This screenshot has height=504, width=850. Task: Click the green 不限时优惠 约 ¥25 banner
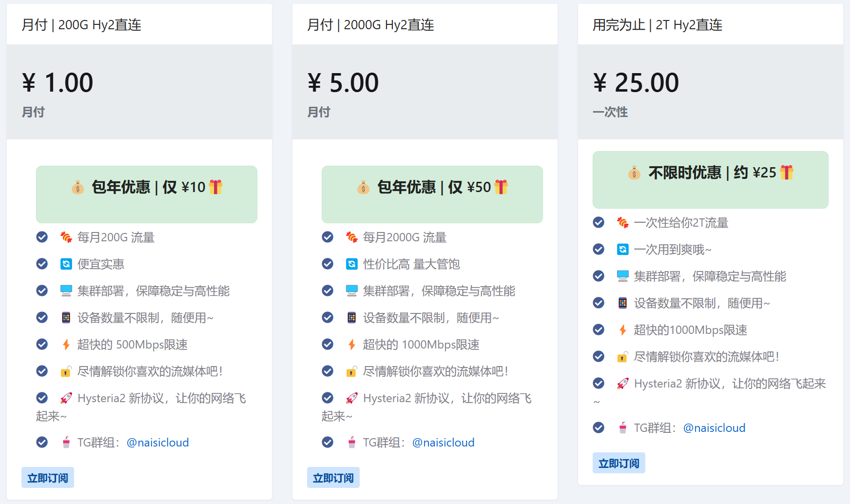[x=711, y=180]
